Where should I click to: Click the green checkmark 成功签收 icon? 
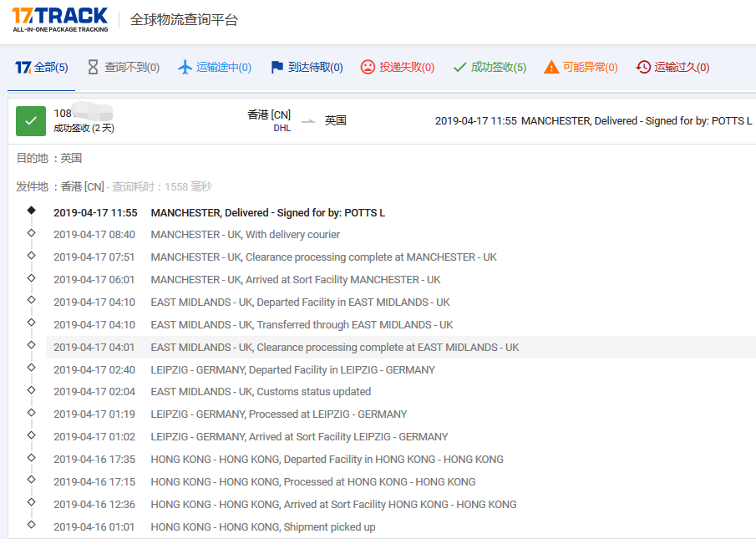pos(459,68)
